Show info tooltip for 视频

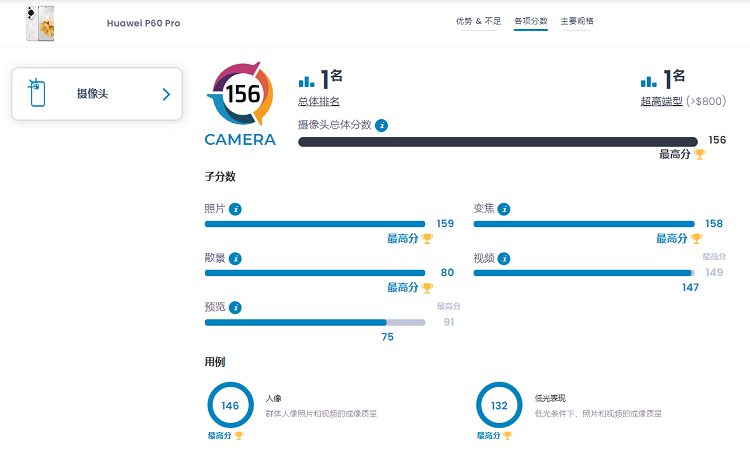click(504, 258)
